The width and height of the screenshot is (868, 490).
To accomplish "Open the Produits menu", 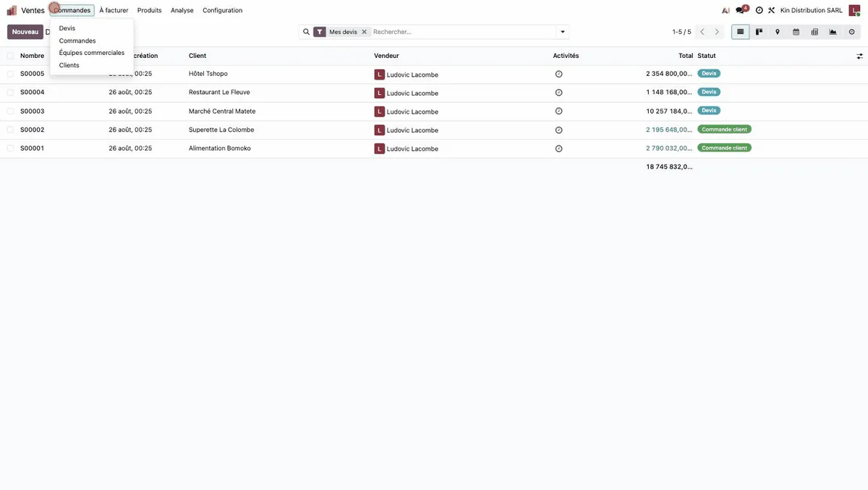I will (x=150, y=10).
